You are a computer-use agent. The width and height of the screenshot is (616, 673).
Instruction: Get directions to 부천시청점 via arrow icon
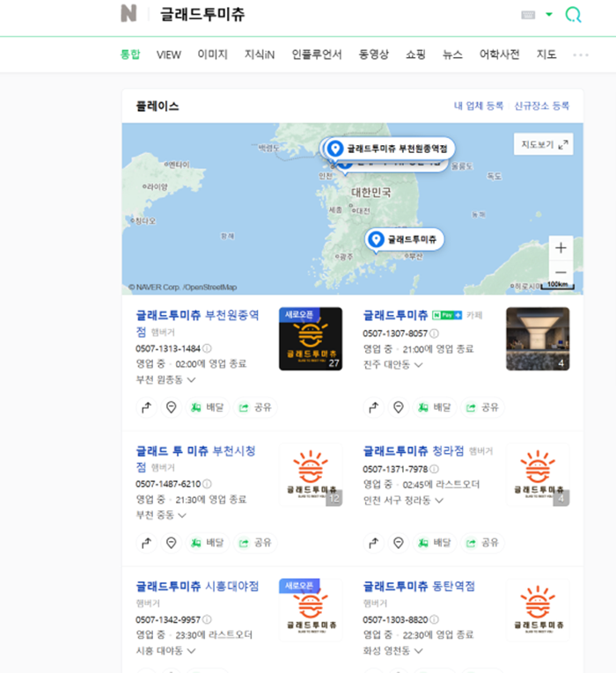pyautogui.click(x=146, y=543)
